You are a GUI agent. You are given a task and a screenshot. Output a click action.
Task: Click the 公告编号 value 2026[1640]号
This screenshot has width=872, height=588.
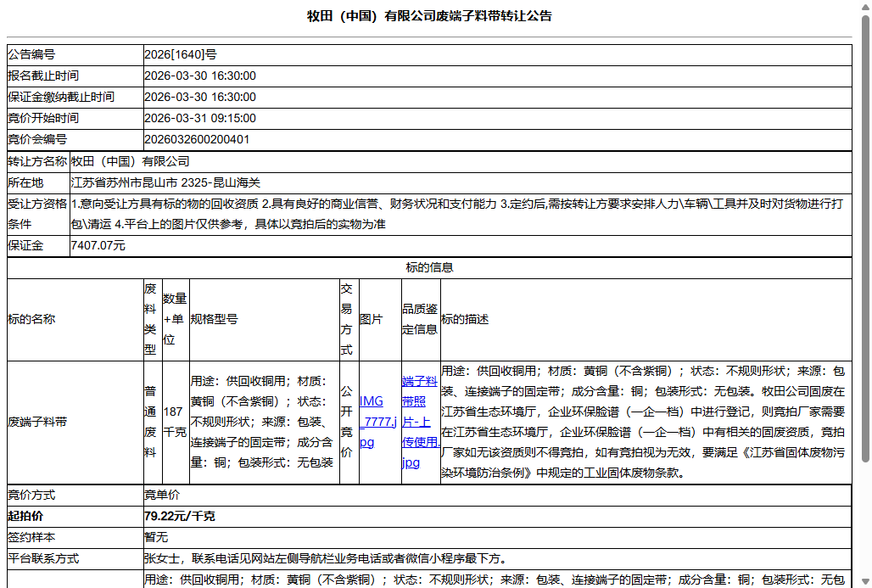(x=180, y=53)
